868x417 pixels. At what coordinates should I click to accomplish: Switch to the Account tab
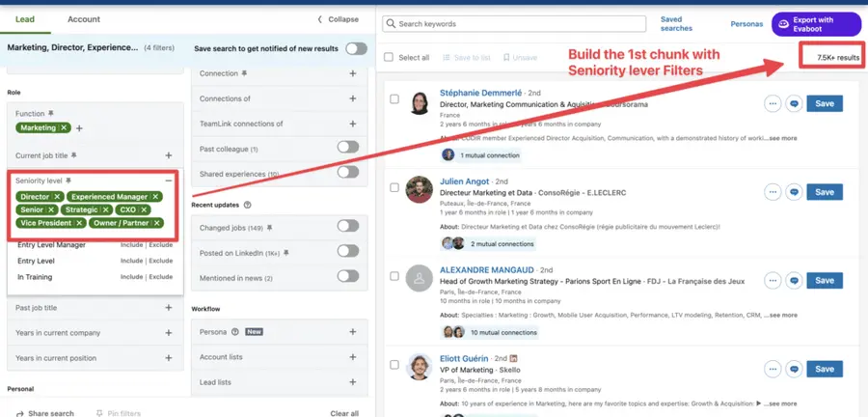(x=84, y=19)
